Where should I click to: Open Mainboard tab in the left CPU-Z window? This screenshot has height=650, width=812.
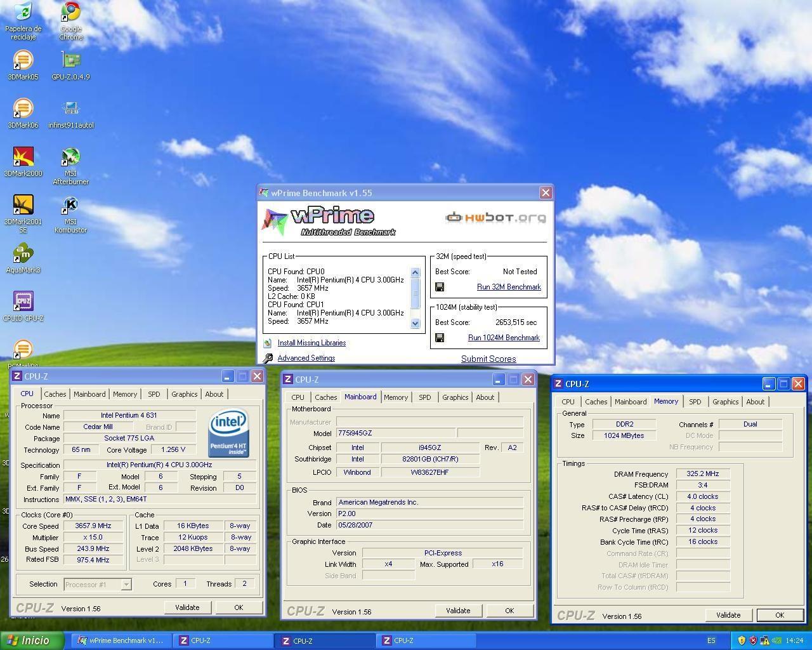[89, 394]
